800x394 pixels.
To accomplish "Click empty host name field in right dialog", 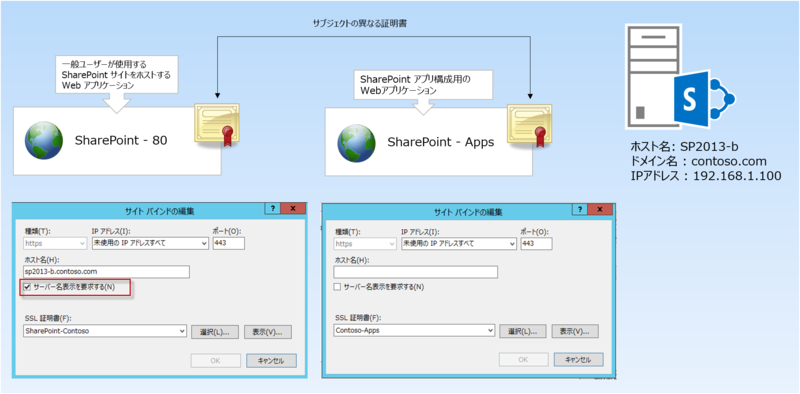I will (x=415, y=272).
